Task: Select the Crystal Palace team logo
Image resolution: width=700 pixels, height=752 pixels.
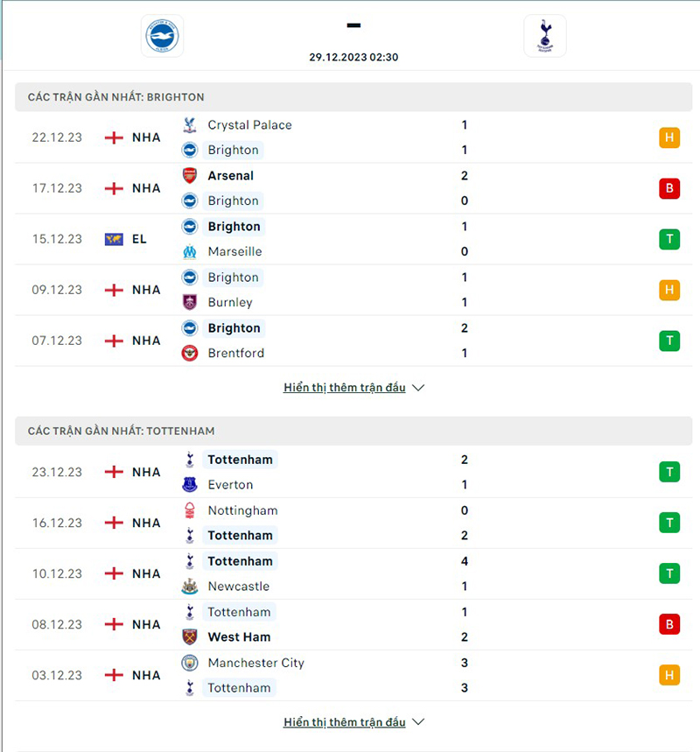Action: [x=190, y=124]
